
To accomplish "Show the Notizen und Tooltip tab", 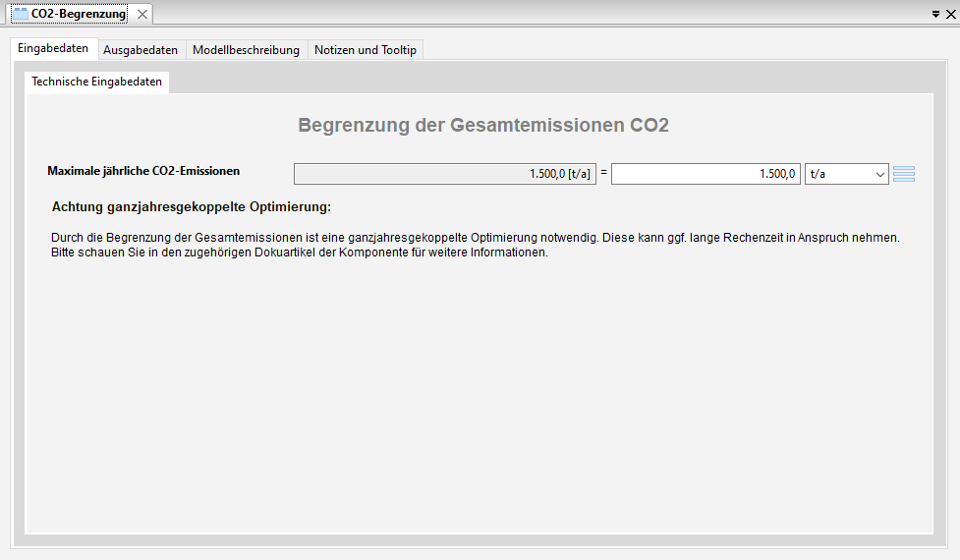I will pos(365,50).
